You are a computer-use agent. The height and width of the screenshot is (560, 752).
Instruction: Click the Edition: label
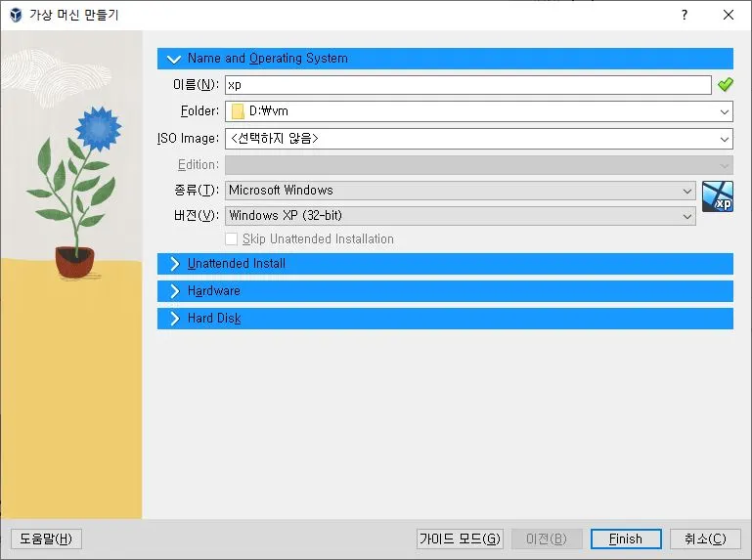coord(199,165)
